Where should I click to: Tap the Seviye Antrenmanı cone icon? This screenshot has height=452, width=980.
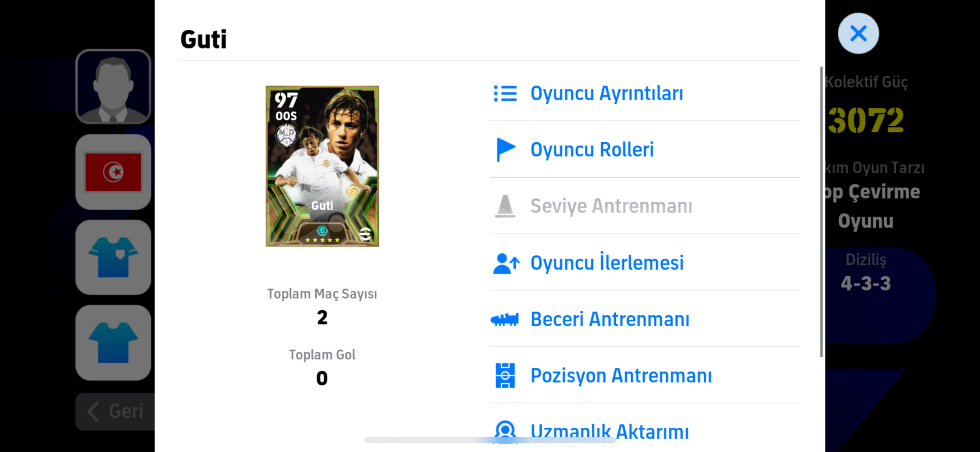pos(505,206)
